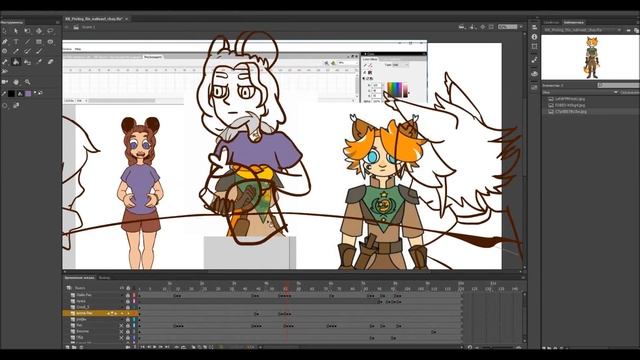
Task: Click the black stroke color swatch
Action: coord(11,93)
